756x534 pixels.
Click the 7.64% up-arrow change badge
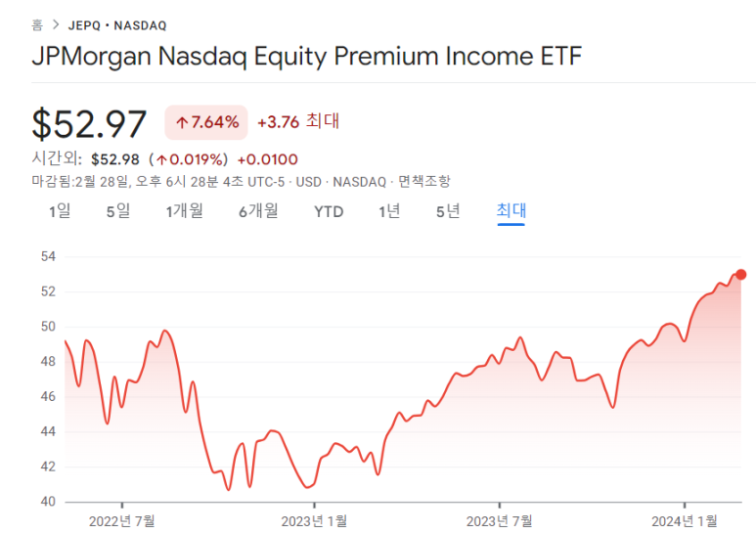tap(206, 122)
